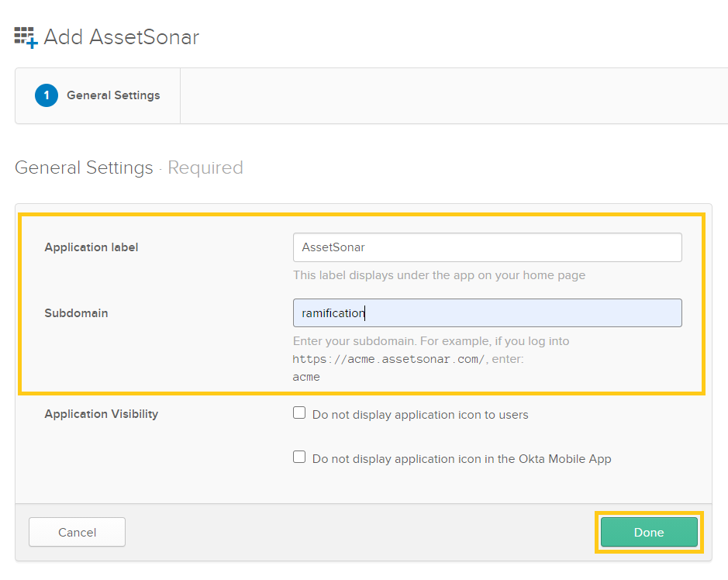Click the add-application grid icon beside the title

click(x=26, y=38)
